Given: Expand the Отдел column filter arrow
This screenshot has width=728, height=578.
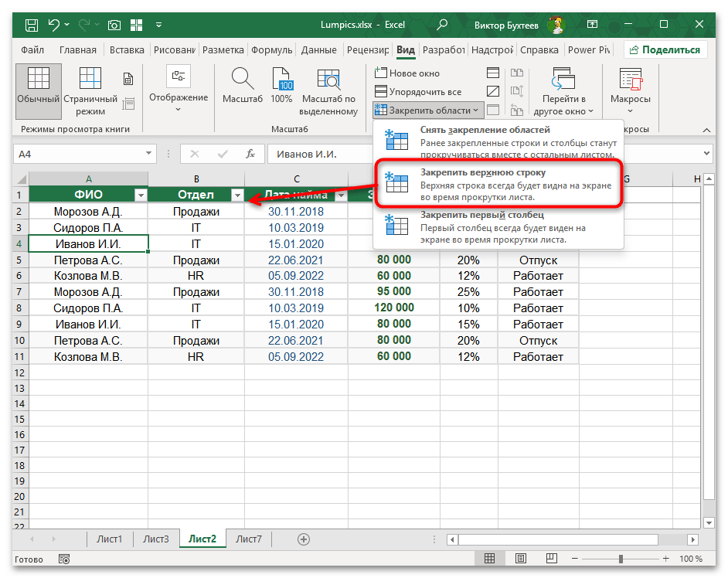Looking at the screenshot, I should pyautogui.click(x=237, y=195).
